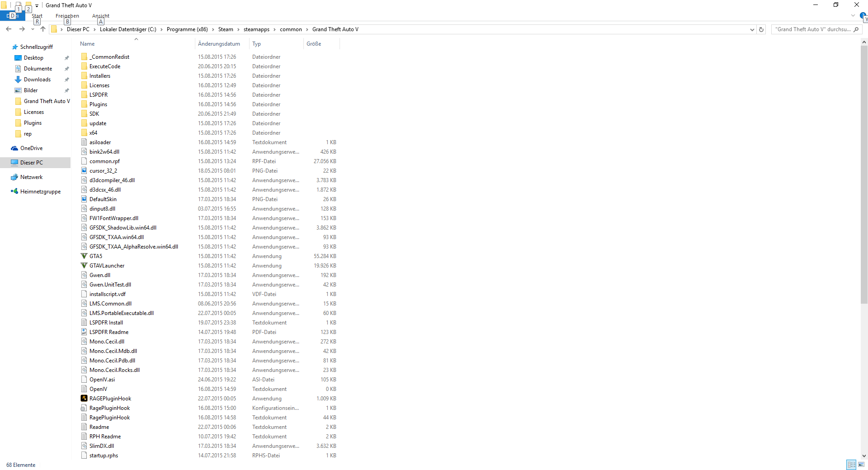Viewport: 868px width, 470px height.
Task: Select Dieser PC in the navigation pane
Action: pyautogui.click(x=32, y=163)
